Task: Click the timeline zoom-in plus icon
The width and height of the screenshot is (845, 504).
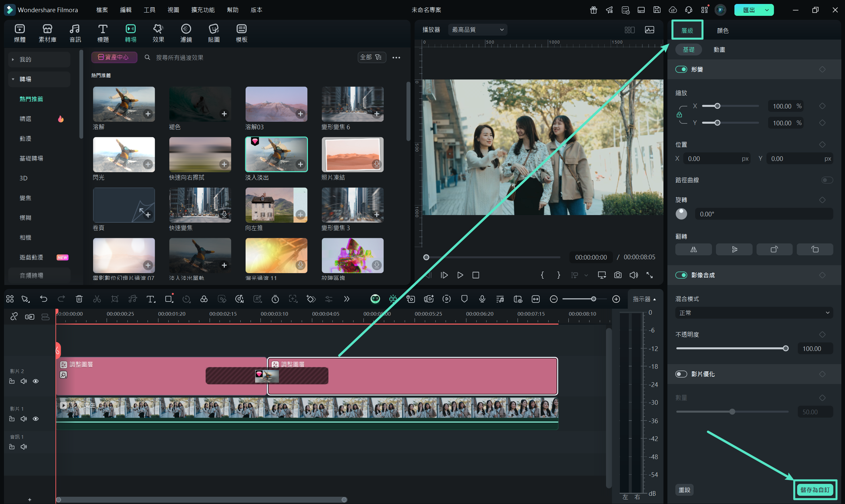Action: pyautogui.click(x=616, y=299)
